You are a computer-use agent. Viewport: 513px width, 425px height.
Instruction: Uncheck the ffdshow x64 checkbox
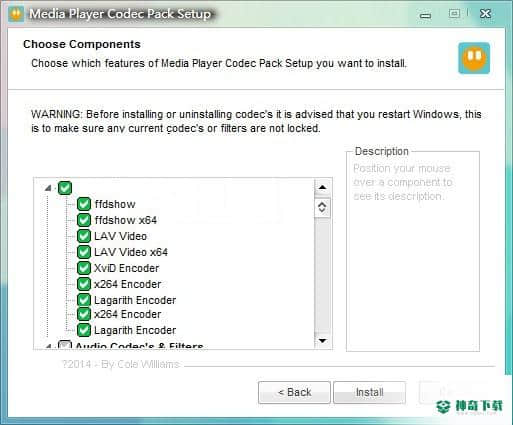[x=84, y=220]
